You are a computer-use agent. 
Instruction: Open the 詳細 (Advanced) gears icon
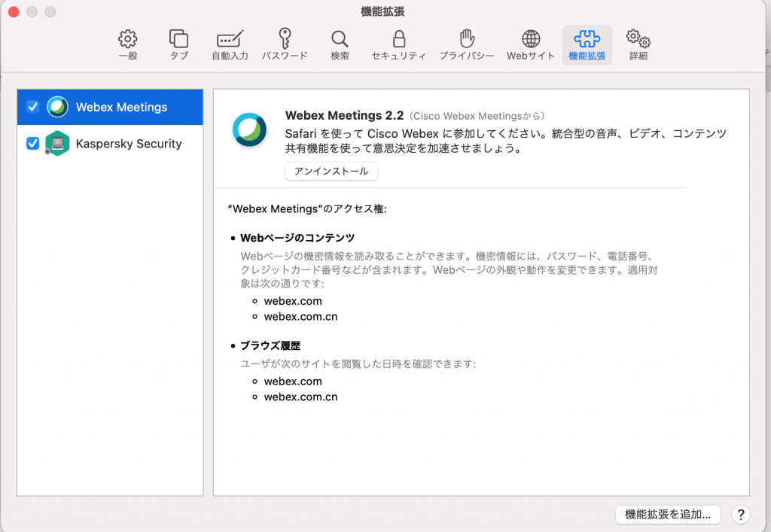coord(638,38)
